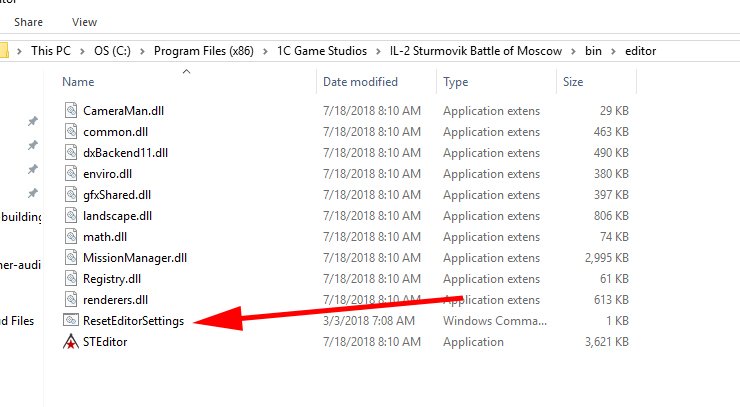The height and width of the screenshot is (407, 740).
Task: Open the View ribbon tab
Action: pos(85,21)
